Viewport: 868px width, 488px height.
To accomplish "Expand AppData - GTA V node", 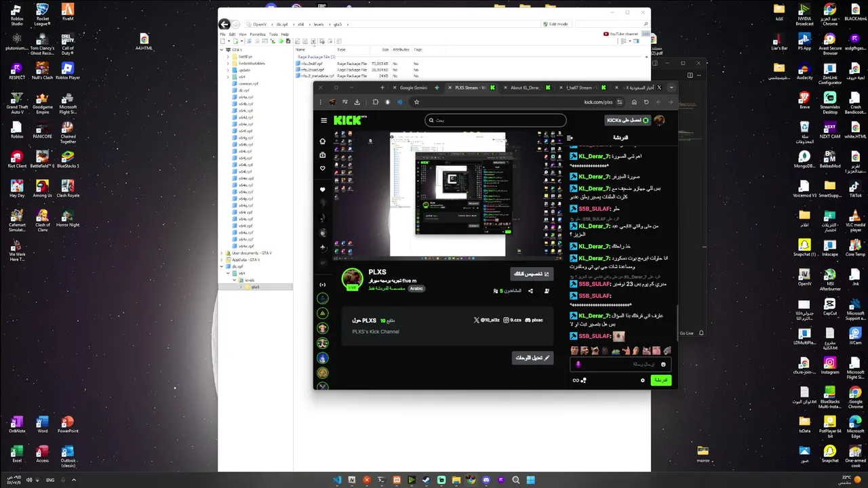I will click(222, 260).
